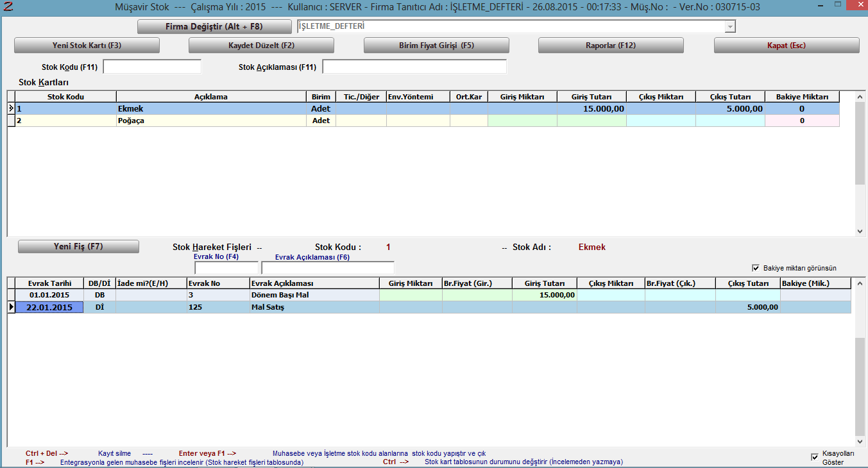Click Giriş Tutarı 15.000,00 cell in Ekmek row

click(591, 109)
